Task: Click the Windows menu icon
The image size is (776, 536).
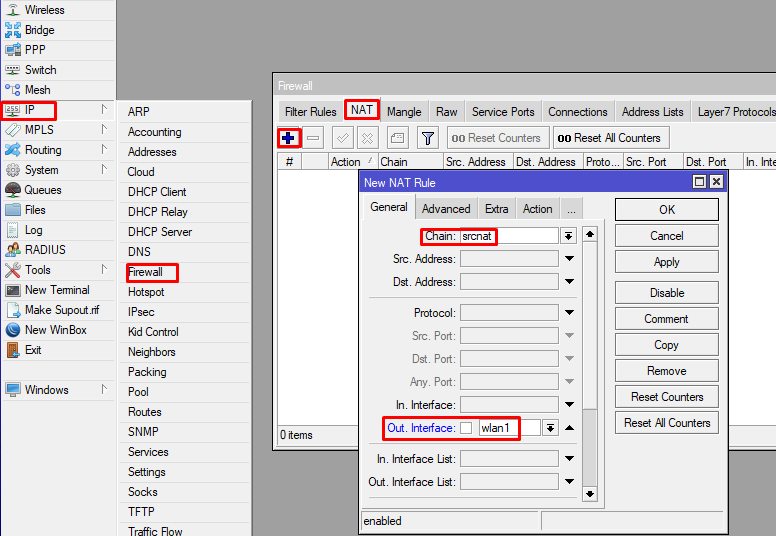Action: [13, 390]
